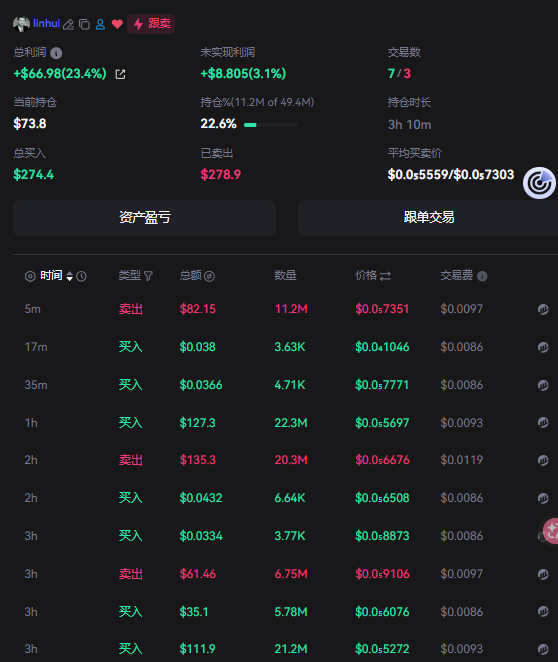This screenshot has height=662, width=558.
Task: Sort by 时间 arrows
Action: click(70, 276)
